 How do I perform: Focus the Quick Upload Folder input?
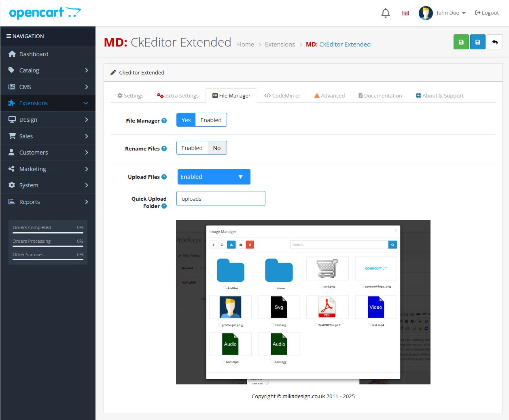[x=221, y=199]
